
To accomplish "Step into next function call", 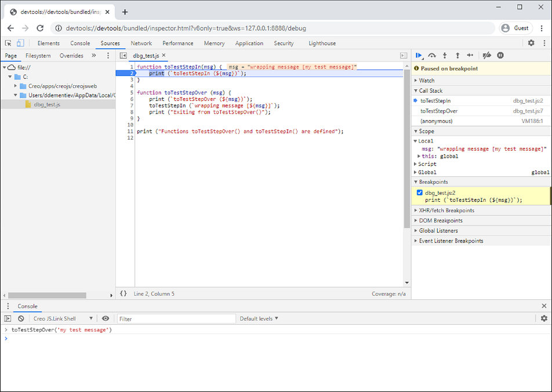I will coord(445,56).
